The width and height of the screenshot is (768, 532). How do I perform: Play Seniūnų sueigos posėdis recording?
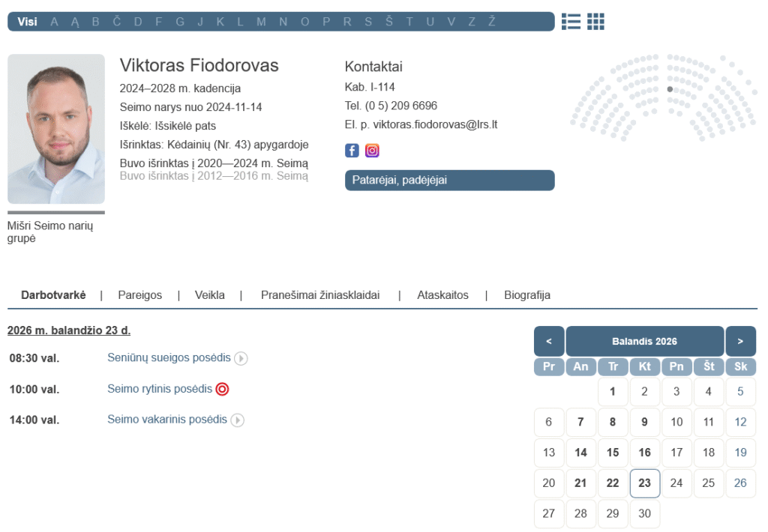tap(241, 359)
